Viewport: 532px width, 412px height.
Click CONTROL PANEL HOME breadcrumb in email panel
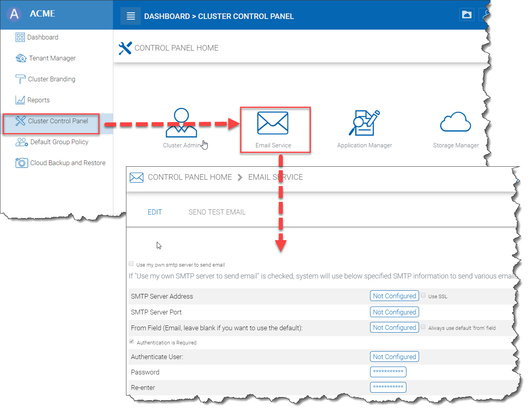tap(190, 177)
